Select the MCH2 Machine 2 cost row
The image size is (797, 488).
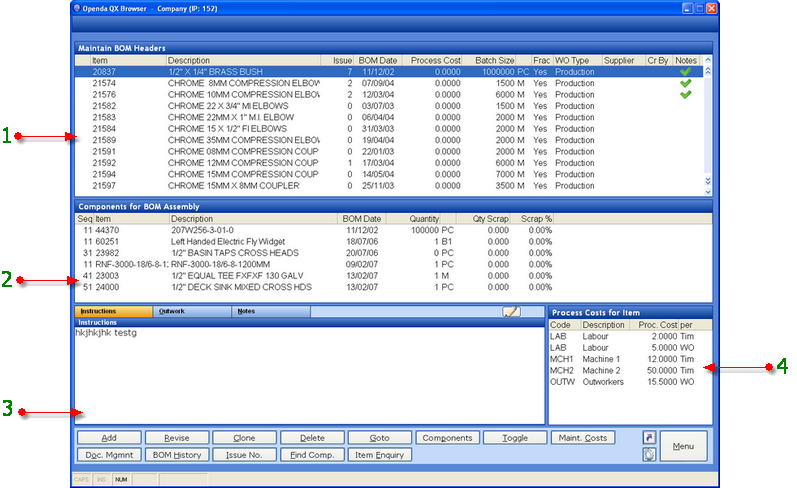click(x=630, y=371)
